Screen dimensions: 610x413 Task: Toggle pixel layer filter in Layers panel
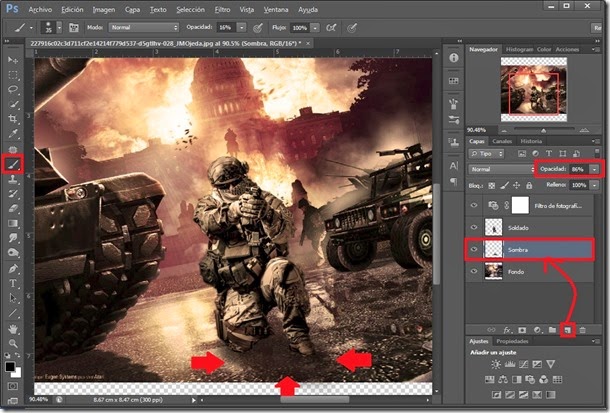point(522,154)
